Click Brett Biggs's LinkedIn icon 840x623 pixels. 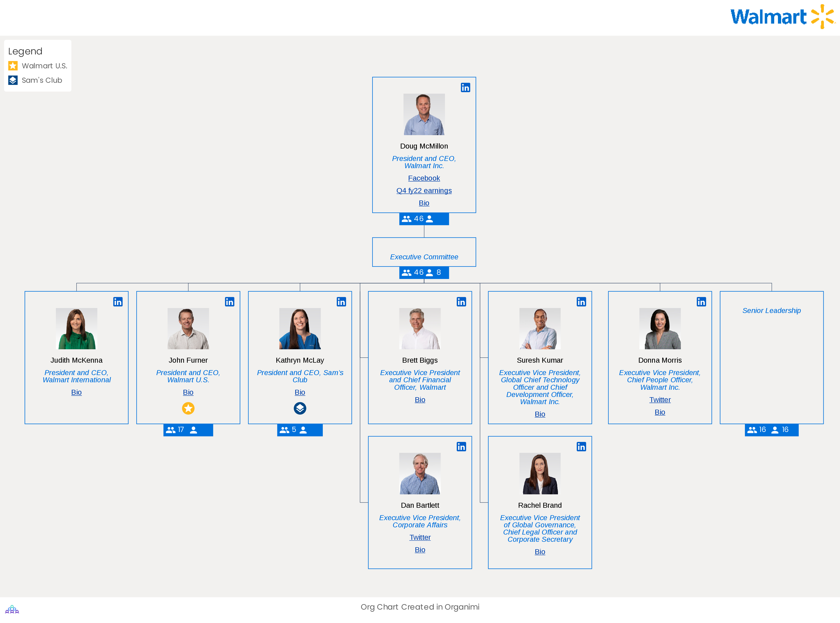pyautogui.click(x=462, y=302)
